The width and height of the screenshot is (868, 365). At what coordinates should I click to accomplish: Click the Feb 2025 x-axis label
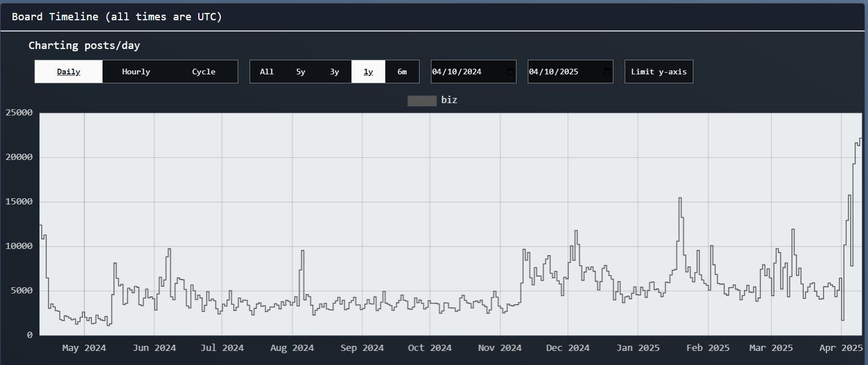[707, 348]
